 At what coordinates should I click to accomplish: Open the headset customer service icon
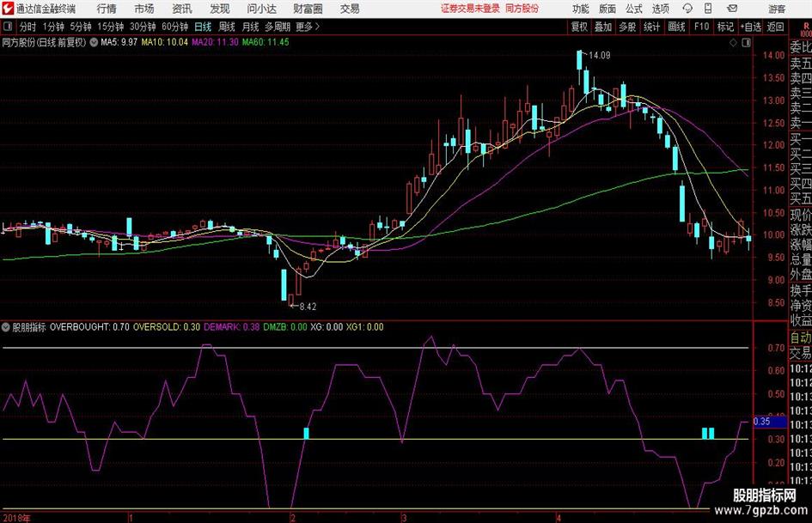point(687,9)
